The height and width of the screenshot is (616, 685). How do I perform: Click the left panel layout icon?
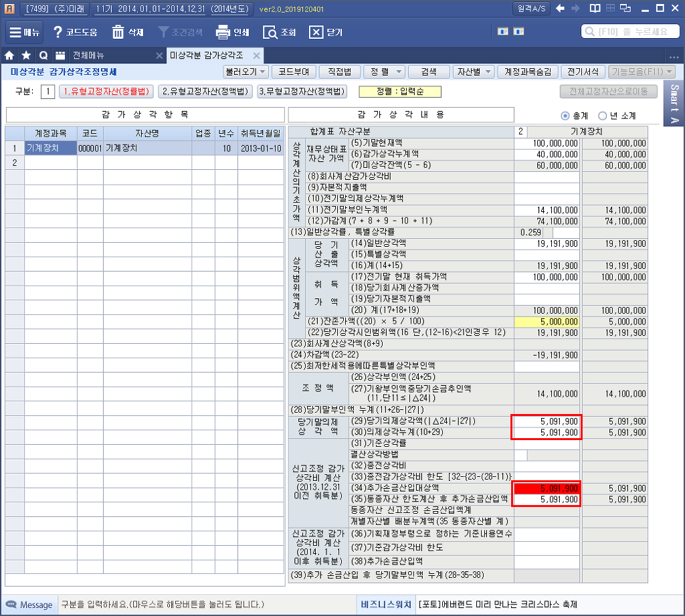pyautogui.click(x=503, y=31)
